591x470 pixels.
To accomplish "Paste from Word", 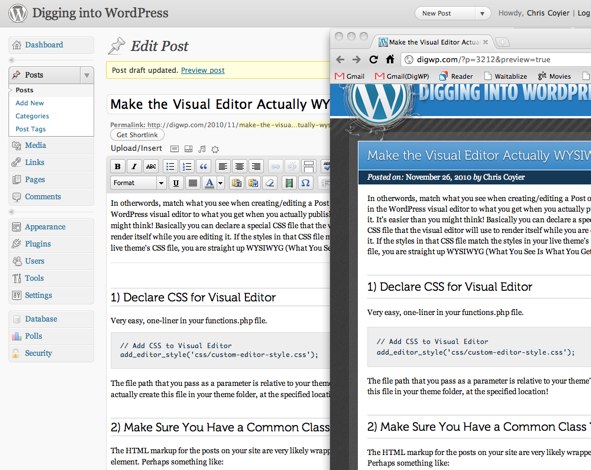I will pyautogui.click(x=253, y=183).
